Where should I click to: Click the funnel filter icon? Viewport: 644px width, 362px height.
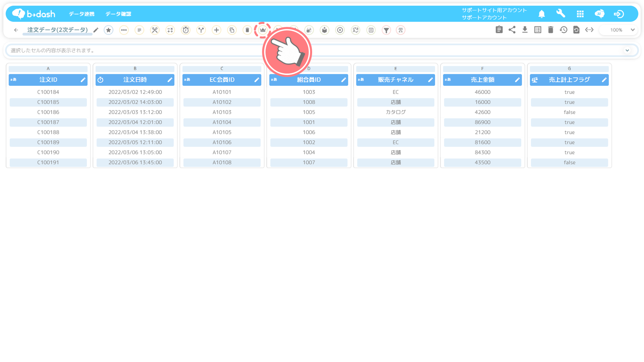[x=386, y=30]
